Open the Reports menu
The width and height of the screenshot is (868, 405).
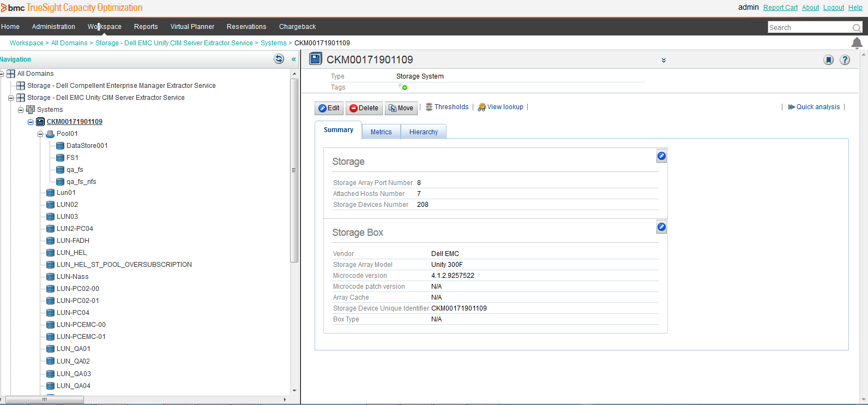[146, 27]
